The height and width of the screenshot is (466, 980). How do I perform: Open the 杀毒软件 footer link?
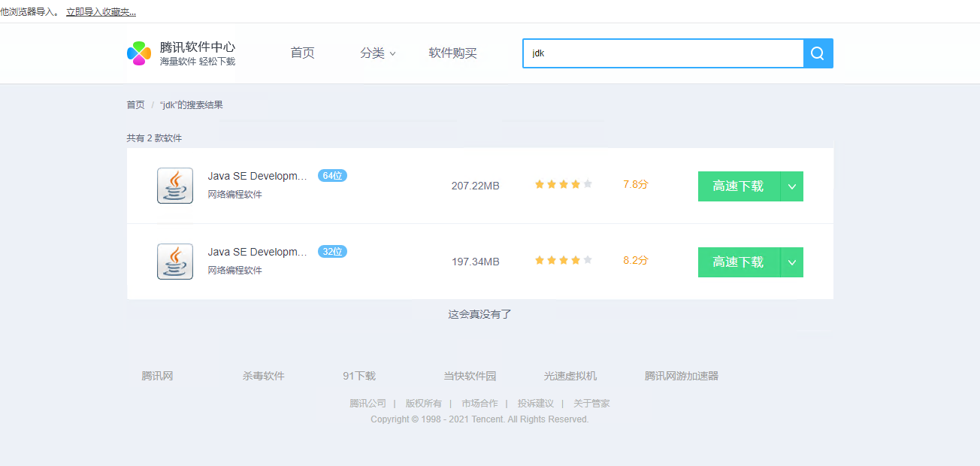pyautogui.click(x=263, y=376)
